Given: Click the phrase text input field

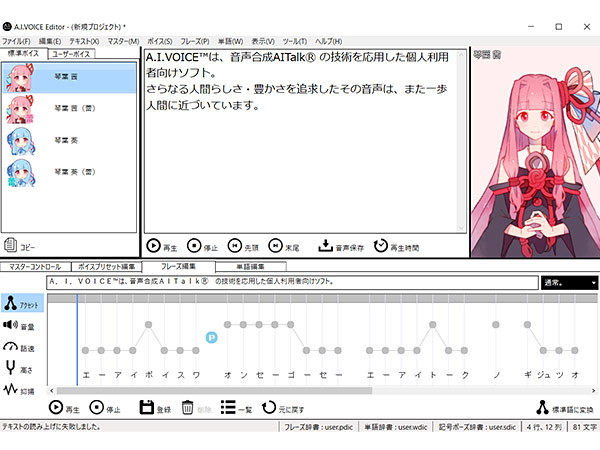Looking at the screenshot, I should (292, 282).
